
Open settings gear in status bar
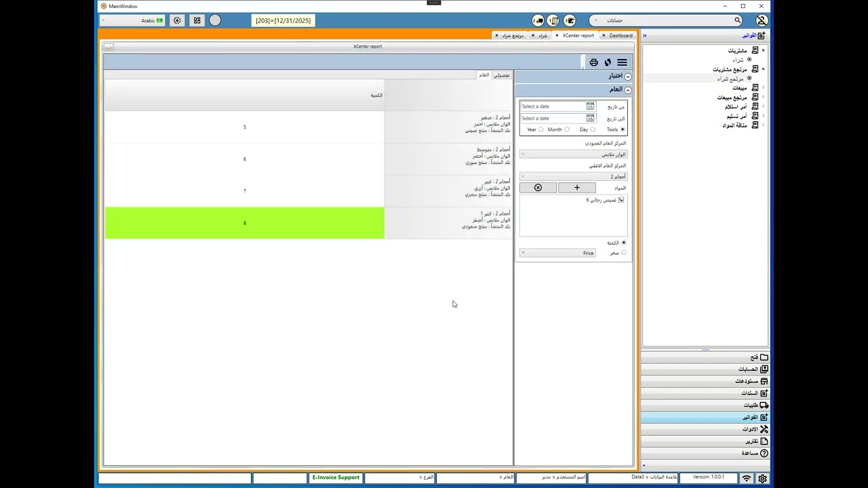763,479
